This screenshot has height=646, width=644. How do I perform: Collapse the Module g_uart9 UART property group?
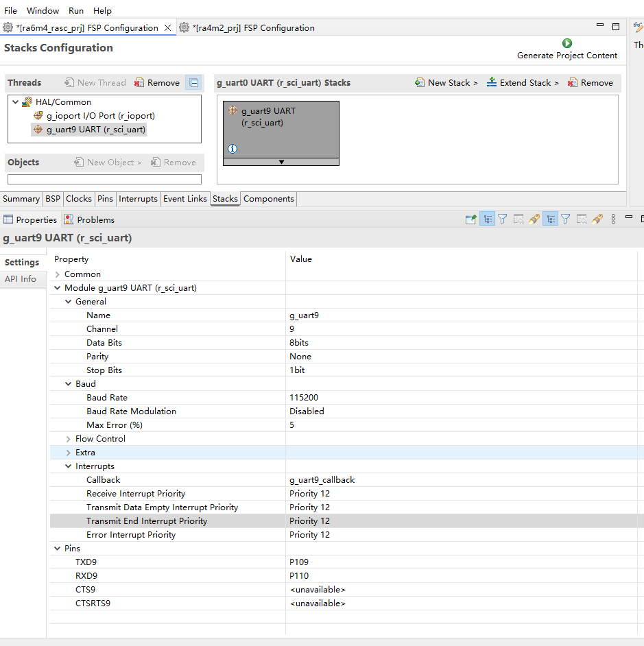58,288
